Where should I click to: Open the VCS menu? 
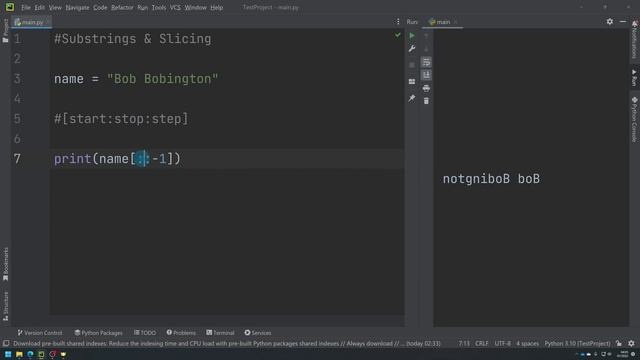point(175,7)
